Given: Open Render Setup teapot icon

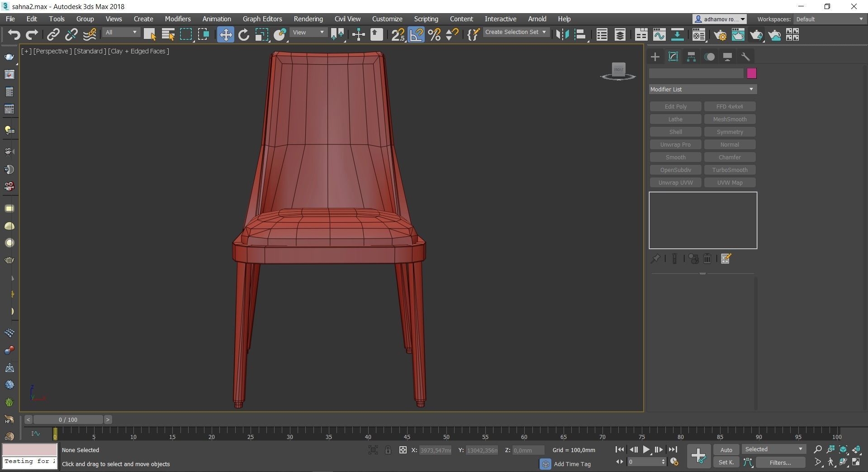Looking at the screenshot, I should click(x=720, y=35).
